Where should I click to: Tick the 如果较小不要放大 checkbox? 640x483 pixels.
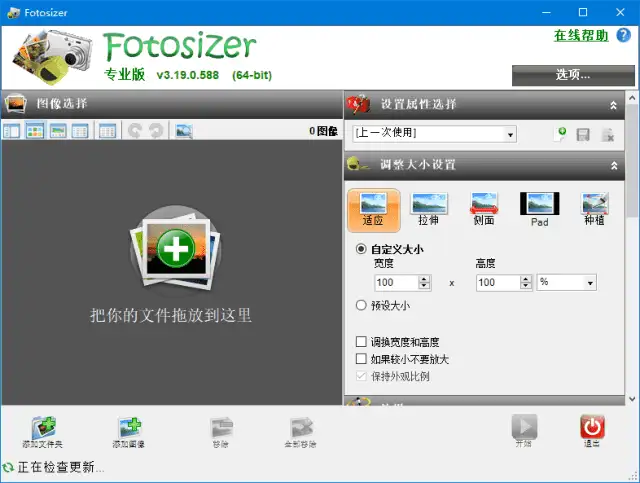[x=362, y=359]
